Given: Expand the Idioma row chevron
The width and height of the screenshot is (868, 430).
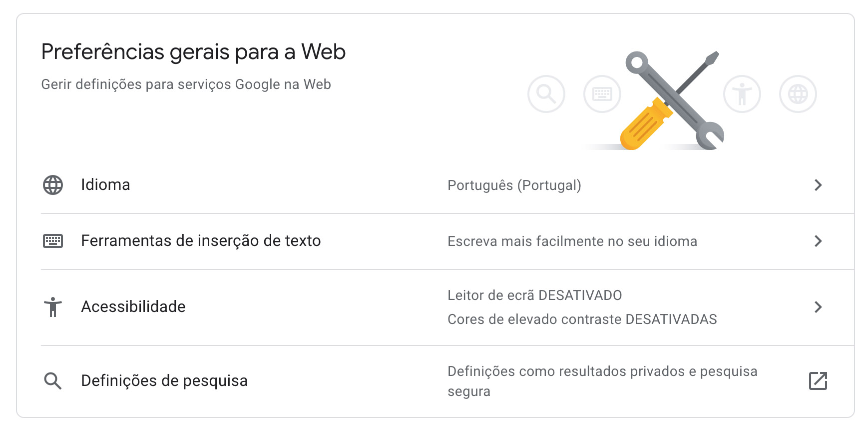Looking at the screenshot, I should pyautogui.click(x=818, y=185).
